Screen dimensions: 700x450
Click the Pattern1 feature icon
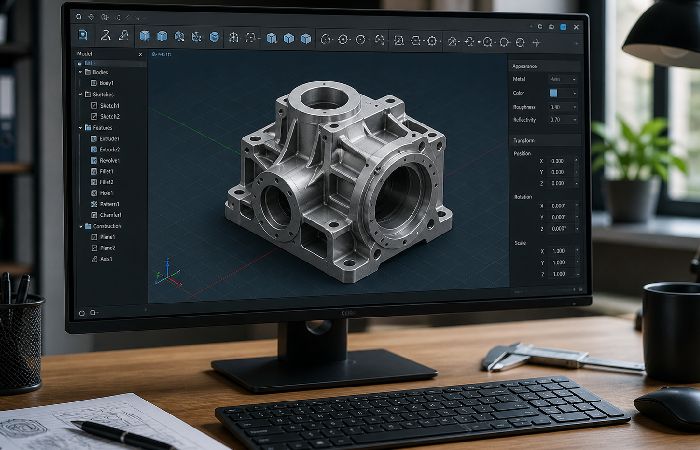coord(94,204)
